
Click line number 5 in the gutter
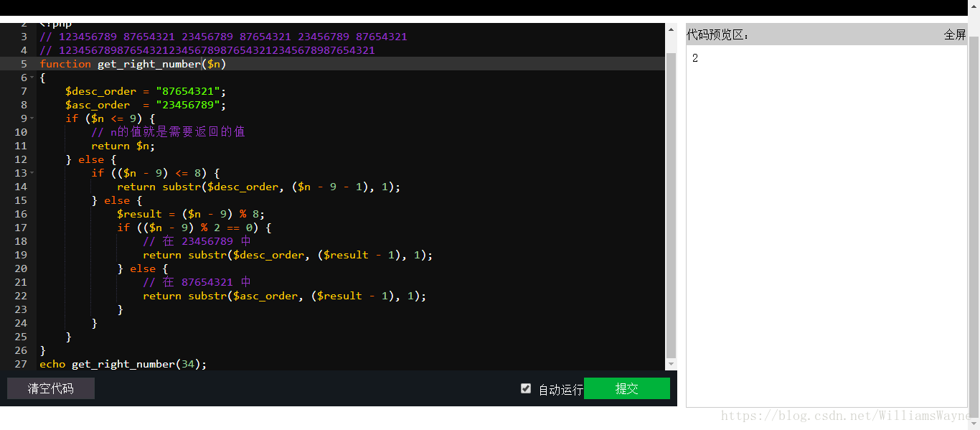coord(24,64)
